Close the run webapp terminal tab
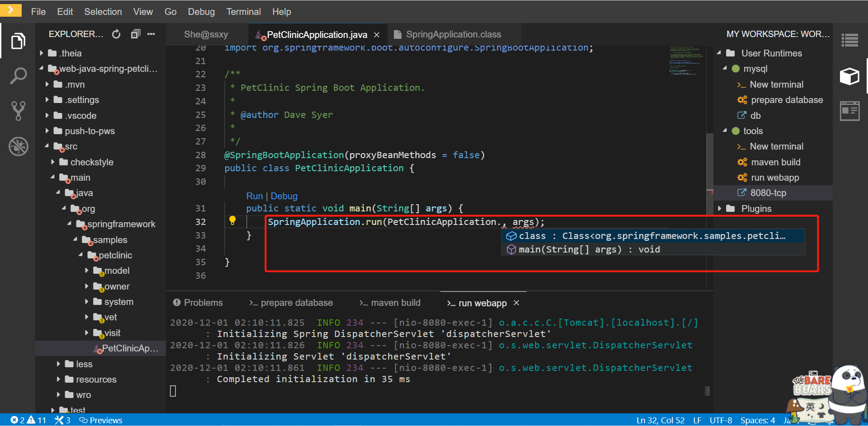Screen dimensions: 868x426 coord(516,303)
